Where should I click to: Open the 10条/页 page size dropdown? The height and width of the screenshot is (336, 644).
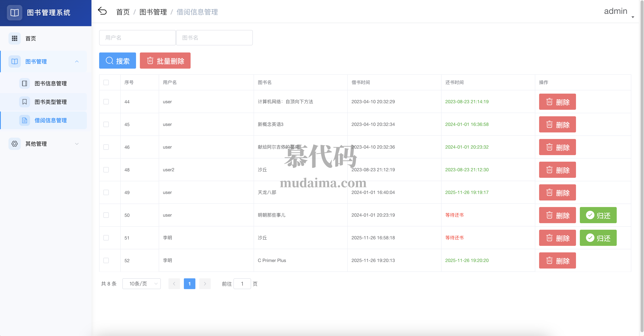142,284
